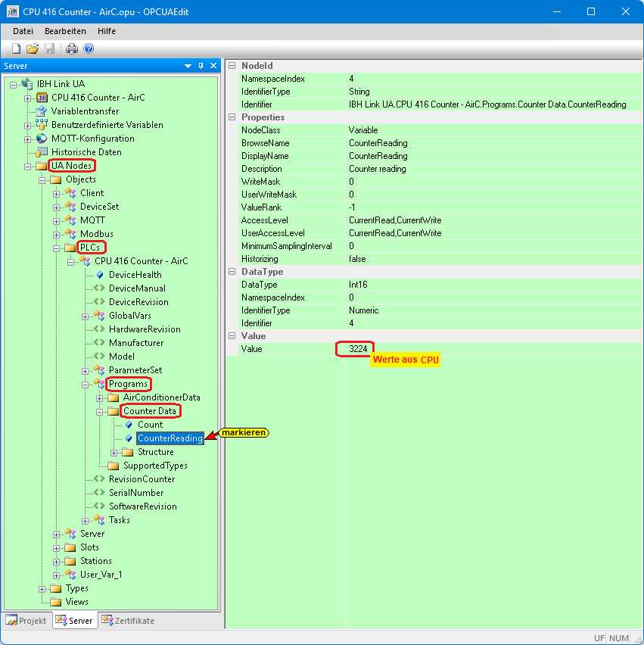The image size is (644, 645).
Task: Click the AccessLevel value CurrentRead,CurrentWrite
Action: click(395, 220)
